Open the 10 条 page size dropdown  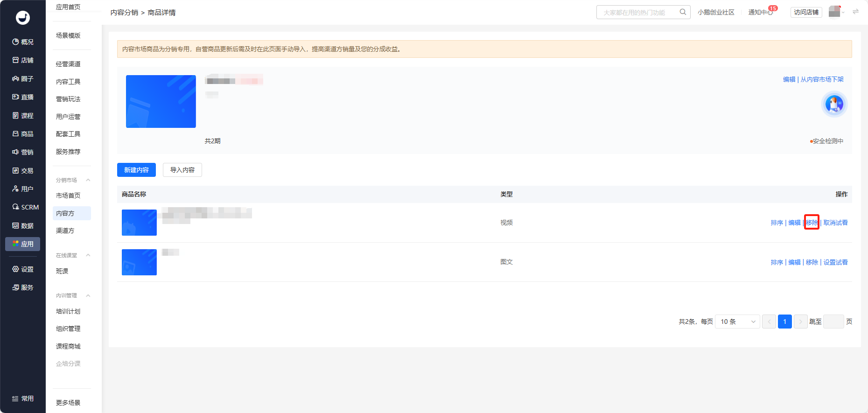point(738,322)
